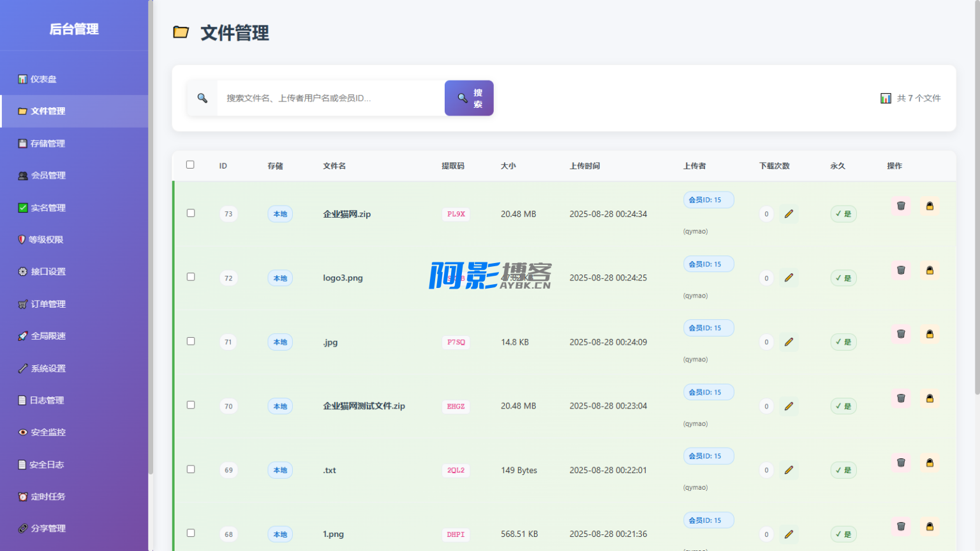Select the checkbox for file ID 70
This screenshot has width=980, height=551.
pos(191,405)
